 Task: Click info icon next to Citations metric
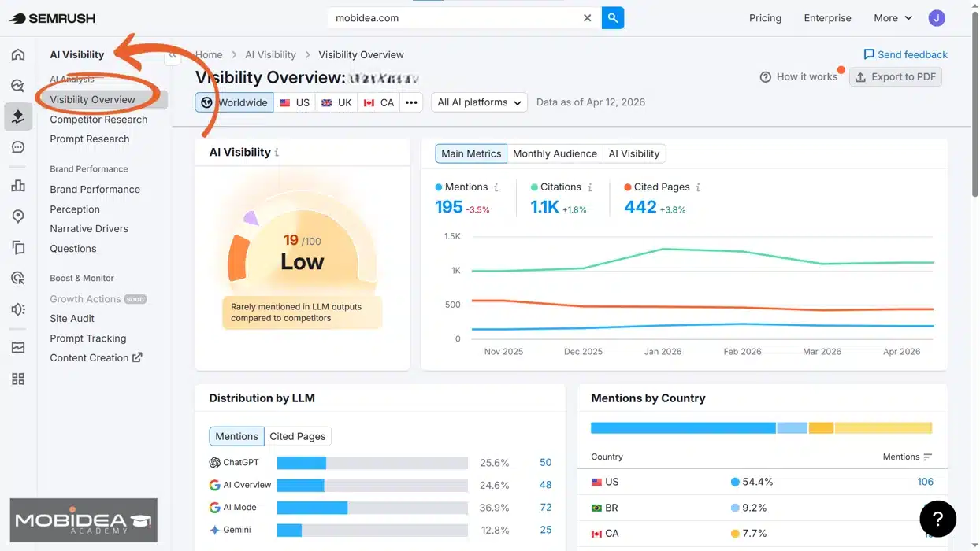tap(589, 187)
